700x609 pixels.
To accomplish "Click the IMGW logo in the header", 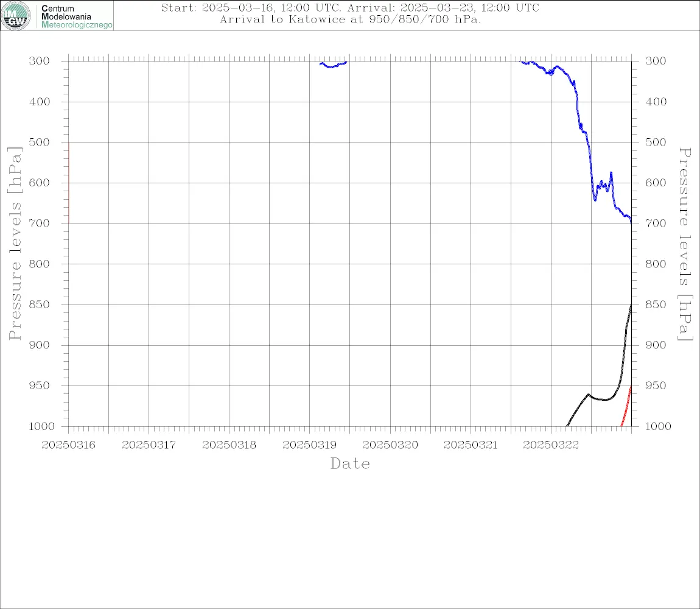I will pos(16,16).
